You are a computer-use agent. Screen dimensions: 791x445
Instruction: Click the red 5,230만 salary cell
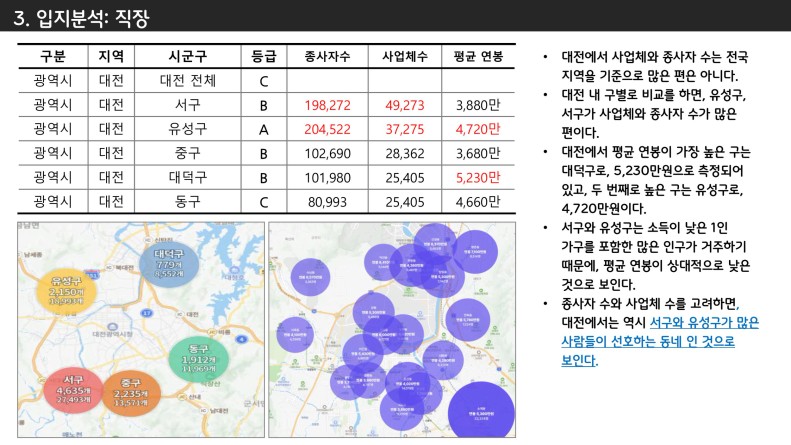(x=478, y=178)
